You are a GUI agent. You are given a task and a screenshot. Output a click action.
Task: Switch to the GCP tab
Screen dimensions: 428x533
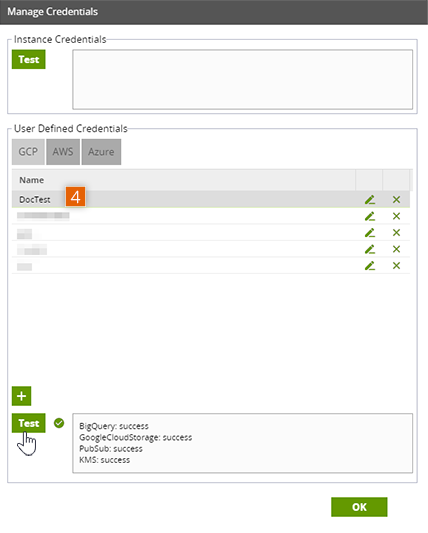[x=28, y=152]
